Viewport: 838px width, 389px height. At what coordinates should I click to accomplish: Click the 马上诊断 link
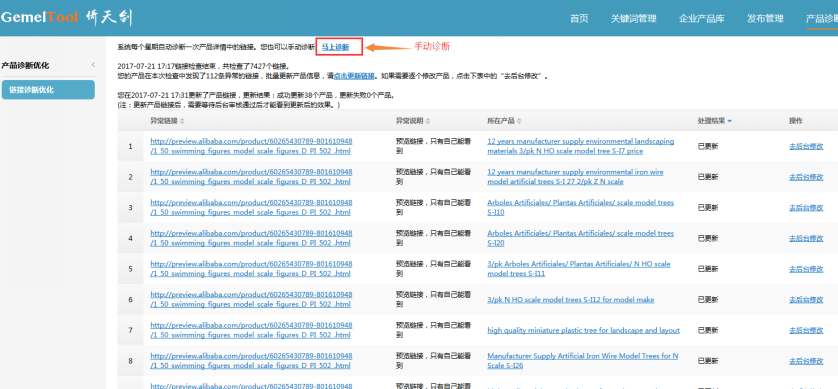click(x=335, y=47)
